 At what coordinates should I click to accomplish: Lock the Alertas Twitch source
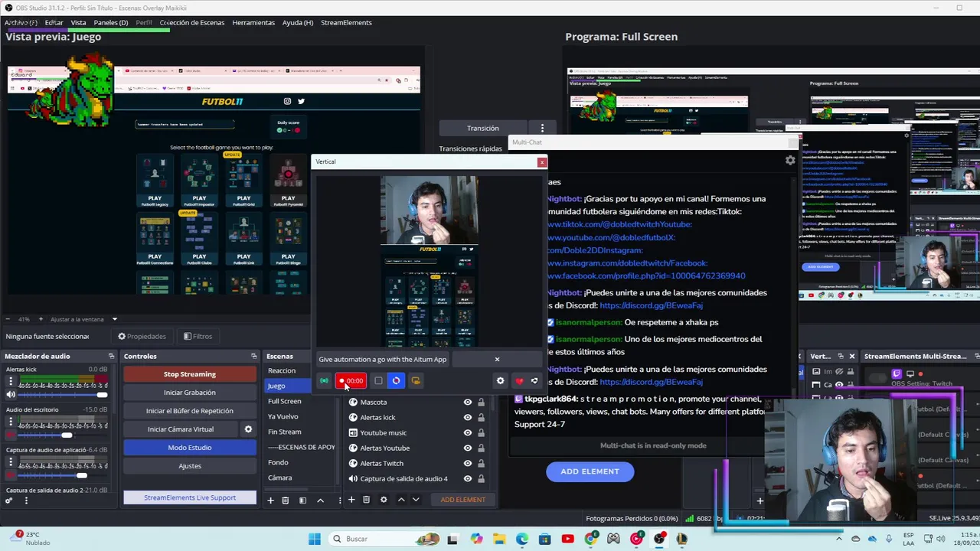coord(481,464)
